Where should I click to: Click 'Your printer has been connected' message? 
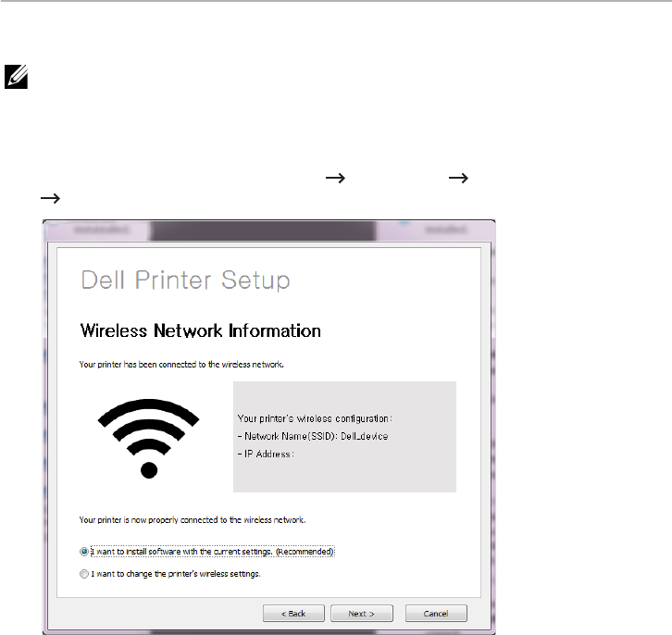coord(181,365)
